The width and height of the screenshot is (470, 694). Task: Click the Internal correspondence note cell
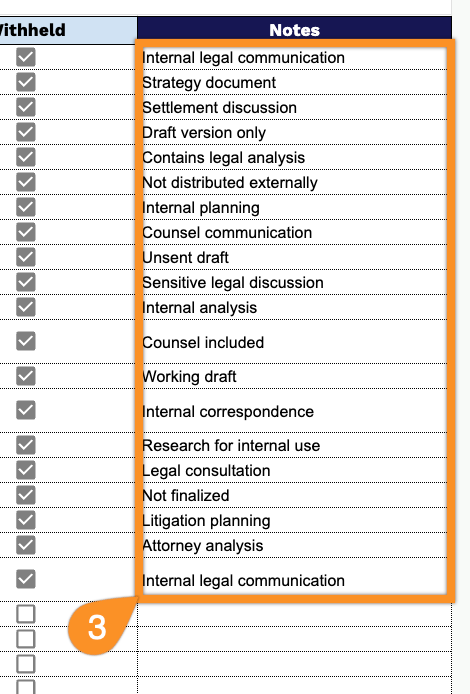point(294,411)
